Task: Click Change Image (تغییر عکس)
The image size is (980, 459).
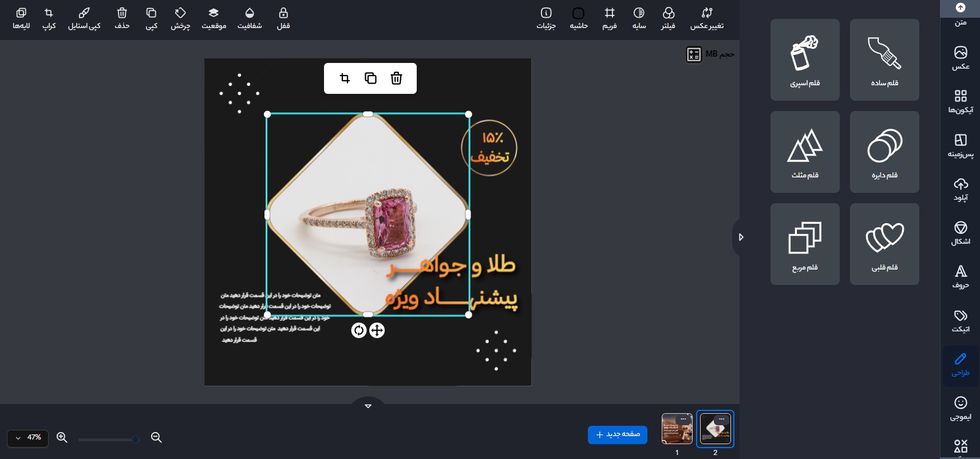Action: (x=707, y=18)
